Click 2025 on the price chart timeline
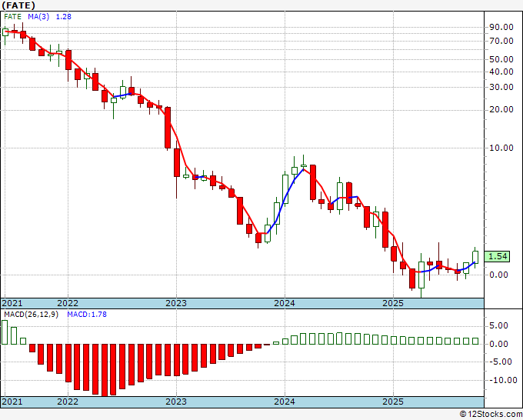The image size is (523, 420). point(393,303)
